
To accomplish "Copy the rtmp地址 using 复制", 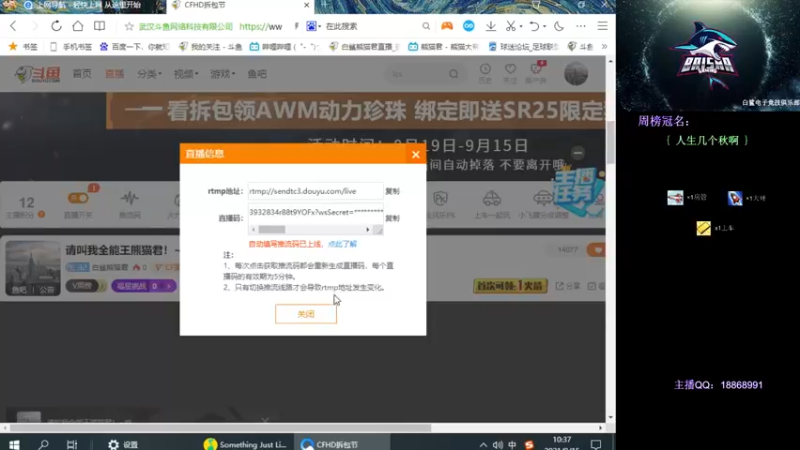I will pos(392,191).
